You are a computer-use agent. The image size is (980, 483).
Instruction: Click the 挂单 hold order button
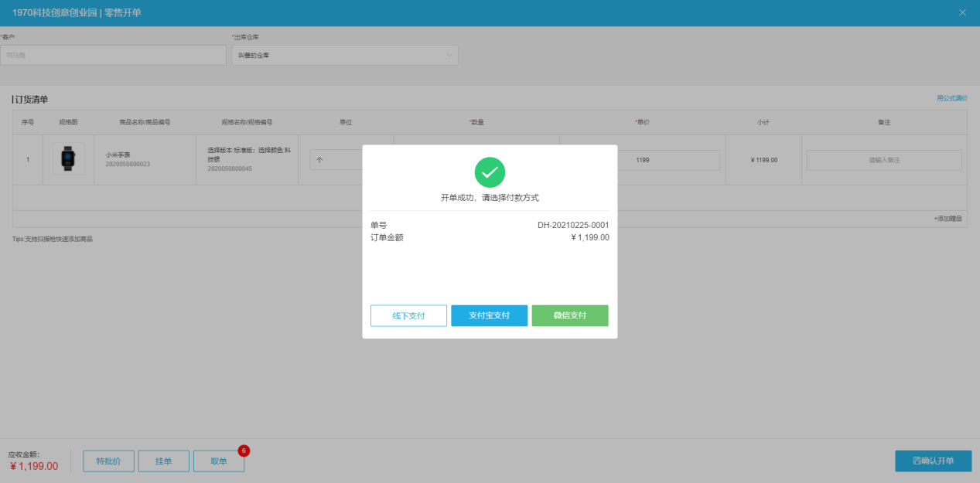pyautogui.click(x=163, y=461)
